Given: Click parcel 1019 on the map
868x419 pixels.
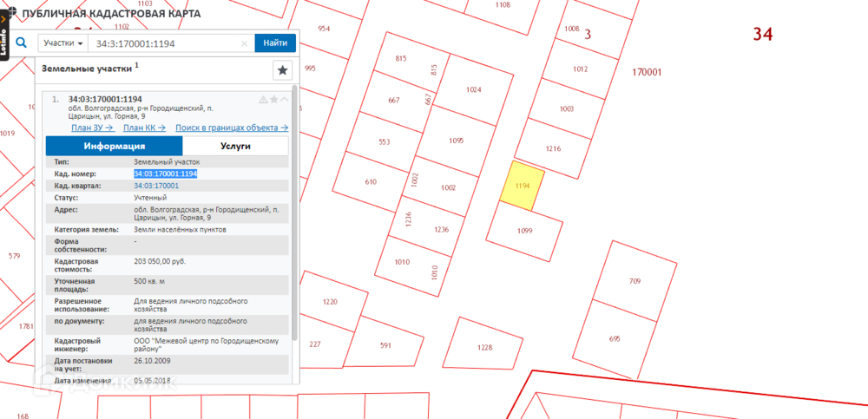Looking at the screenshot, I should (7, 133).
